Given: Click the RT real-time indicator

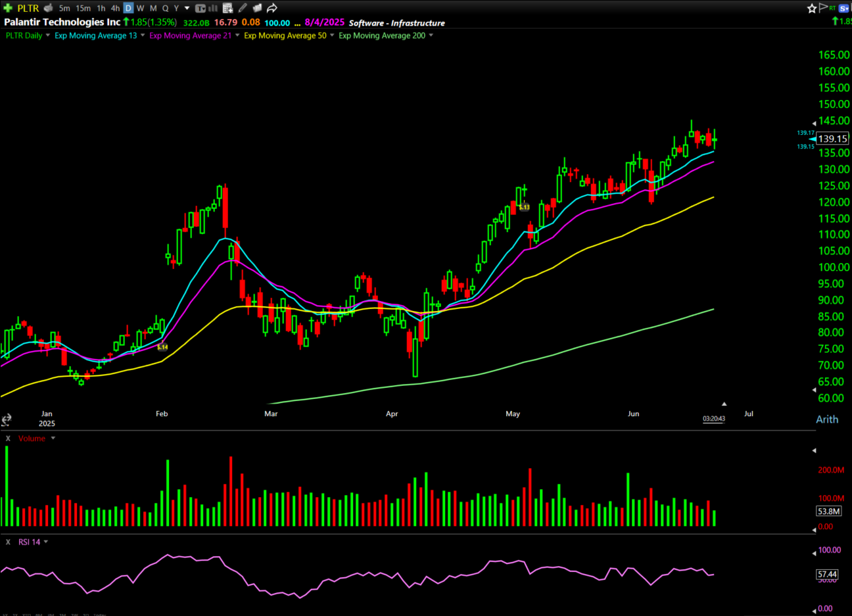Looking at the screenshot, I should click(832, 8).
